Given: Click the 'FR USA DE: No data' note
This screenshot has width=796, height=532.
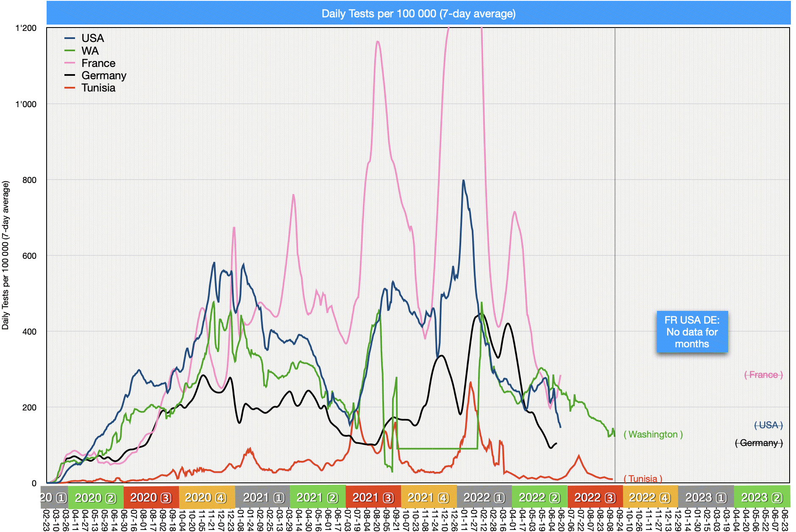Looking at the screenshot, I should (692, 332).
